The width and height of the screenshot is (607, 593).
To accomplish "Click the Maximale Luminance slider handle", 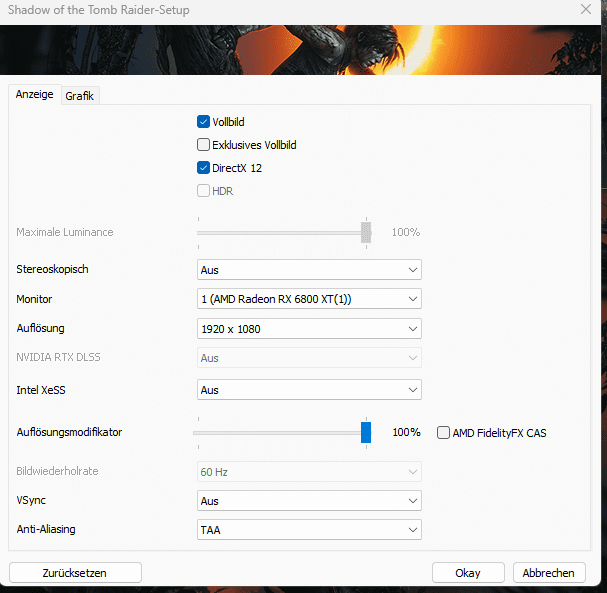I will click(x=366, y=232).
